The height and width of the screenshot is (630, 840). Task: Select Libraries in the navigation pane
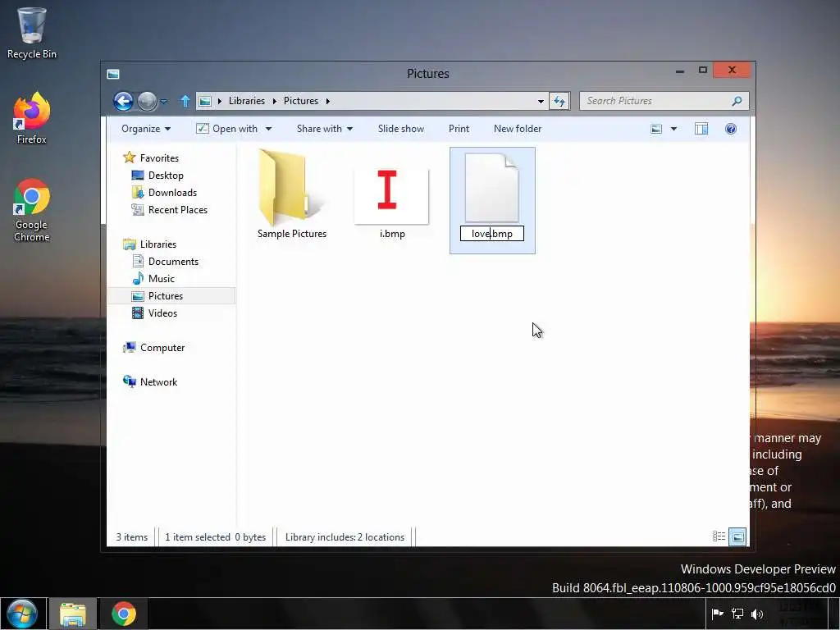point(158,244)
